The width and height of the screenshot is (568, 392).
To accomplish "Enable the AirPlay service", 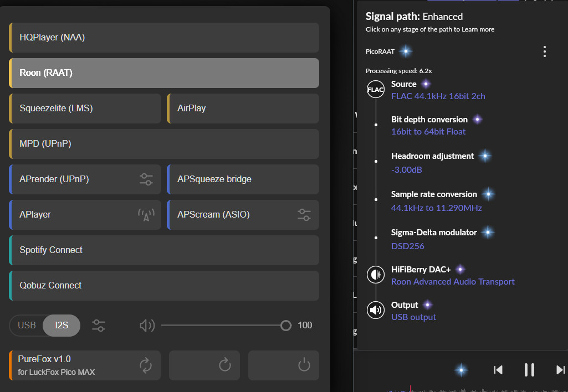I will coord(243,109).
